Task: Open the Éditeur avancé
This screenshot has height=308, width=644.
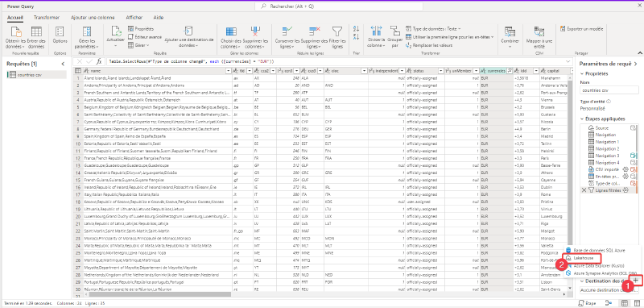Action: pos(145,37)
